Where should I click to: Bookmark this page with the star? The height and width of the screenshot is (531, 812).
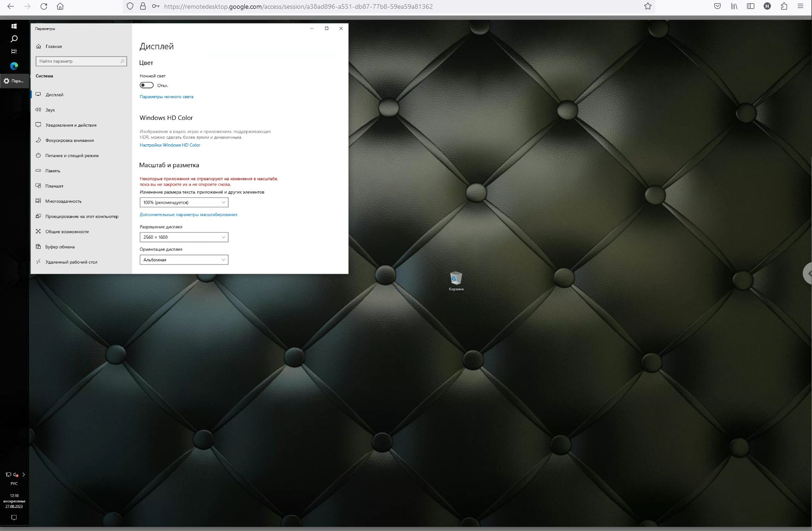(648, 6)
